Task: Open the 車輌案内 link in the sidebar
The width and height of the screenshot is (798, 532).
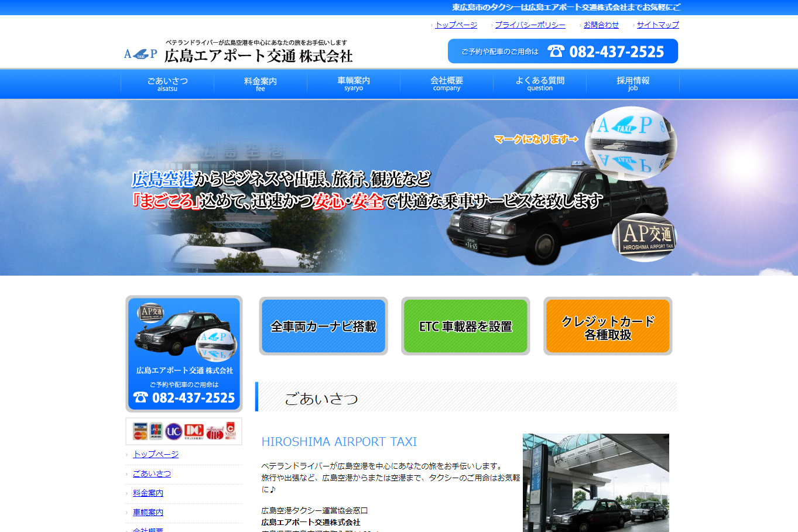Action: pyautogui.click(x=148, y=512)
